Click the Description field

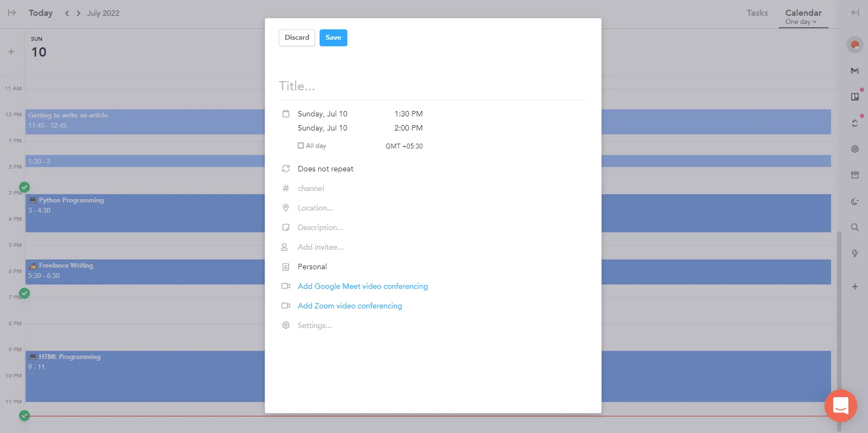[320, 227]
